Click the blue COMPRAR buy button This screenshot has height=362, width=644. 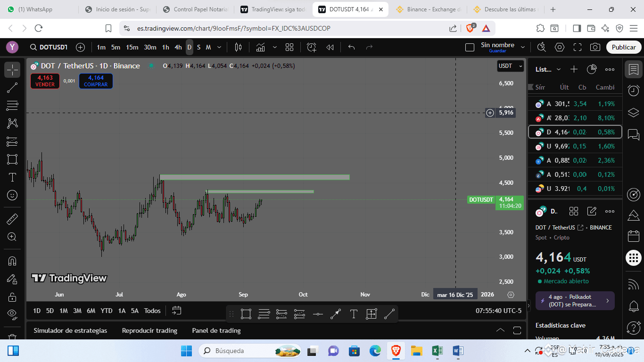(x=96, y=81)
